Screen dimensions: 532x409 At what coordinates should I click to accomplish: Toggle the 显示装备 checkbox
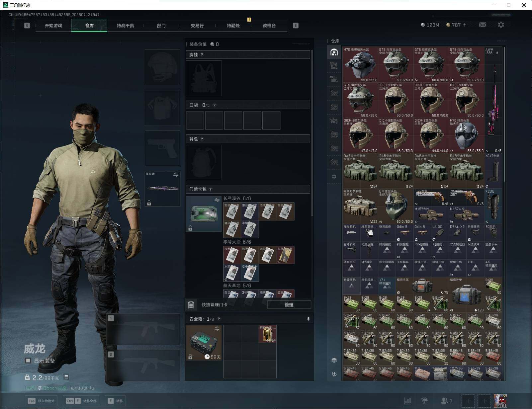click(28, 361)
